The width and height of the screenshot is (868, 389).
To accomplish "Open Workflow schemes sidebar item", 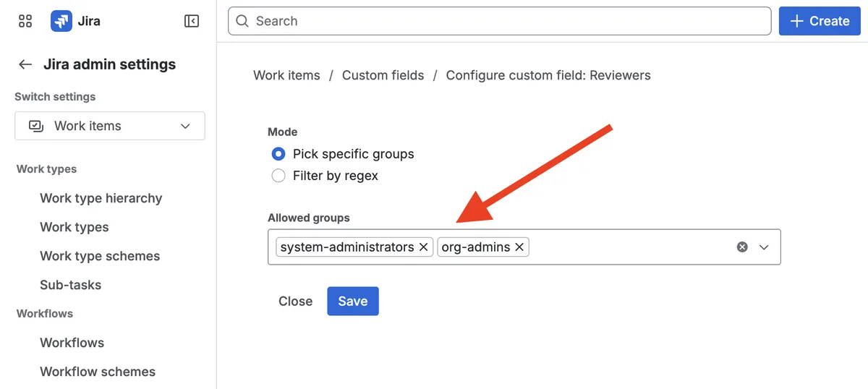I will point(98,372).
